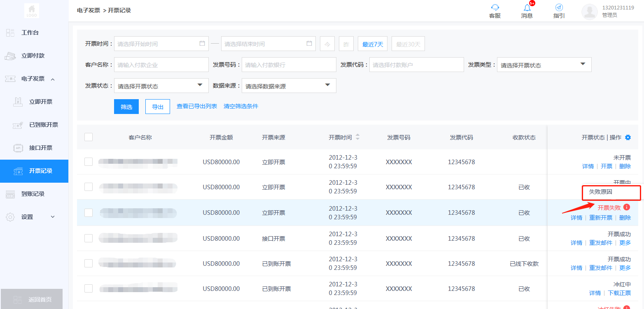Open the 客服 customer service icon
This screenshot has width=644, height=309.
click(495, 7)
